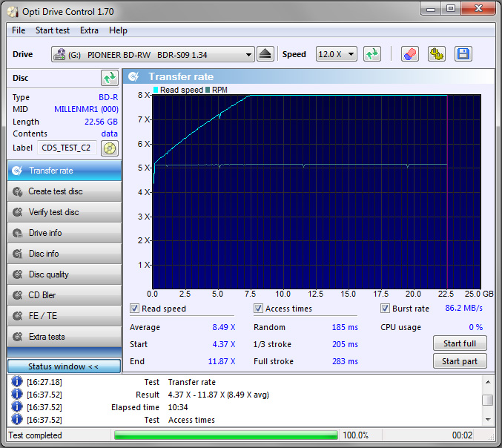The height and width of the screenshot is (448, 502).
Task: Click the eraser icon in toolbar
Action: pos(410,54)
